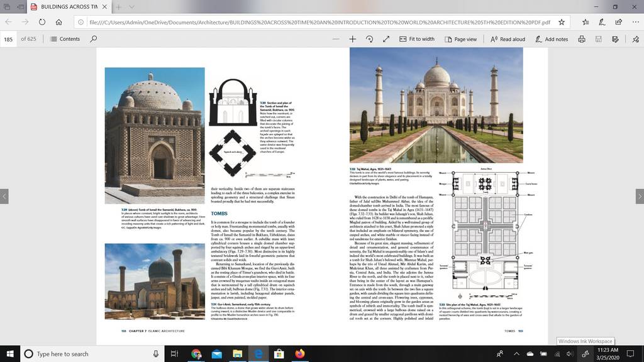Show site information icon in address bar

click(x=81, y=22)
